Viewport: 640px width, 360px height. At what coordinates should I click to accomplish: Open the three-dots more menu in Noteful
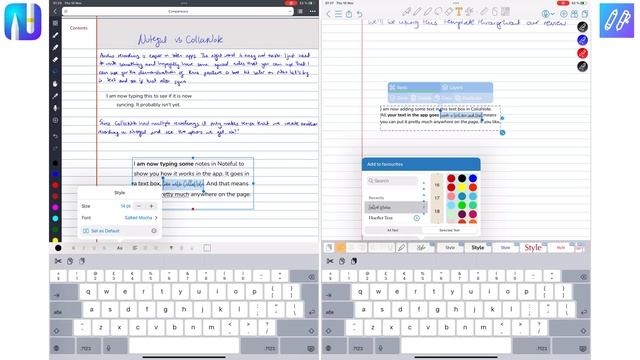[x=313, y=11]
